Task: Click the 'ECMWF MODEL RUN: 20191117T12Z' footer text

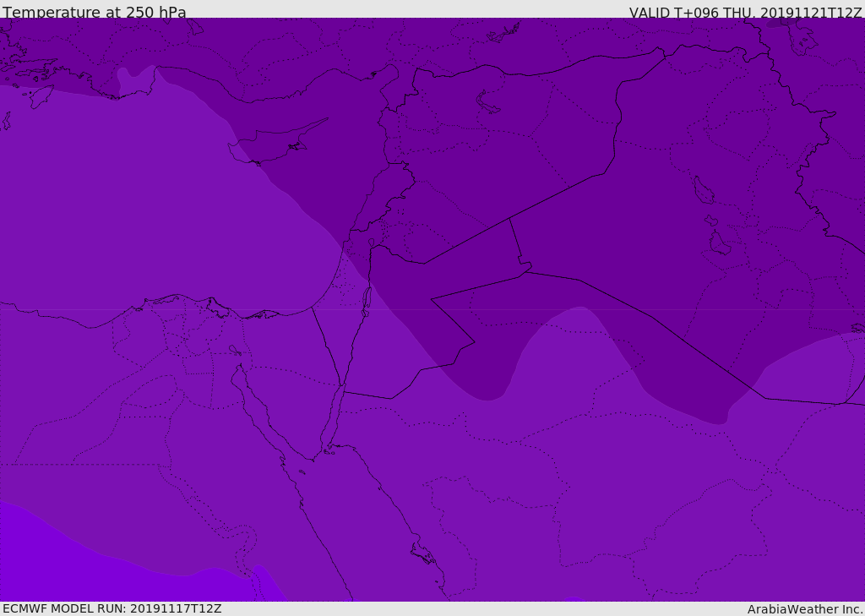Action: pos(112,608)
